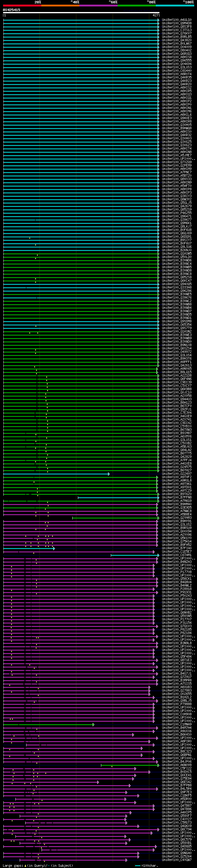Click the red ~20% identity legend segment
197x868 pixels.
point(22,6)
